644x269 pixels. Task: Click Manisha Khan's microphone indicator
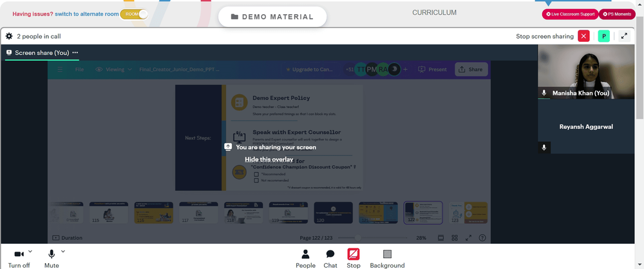click(x=544, y=93)
